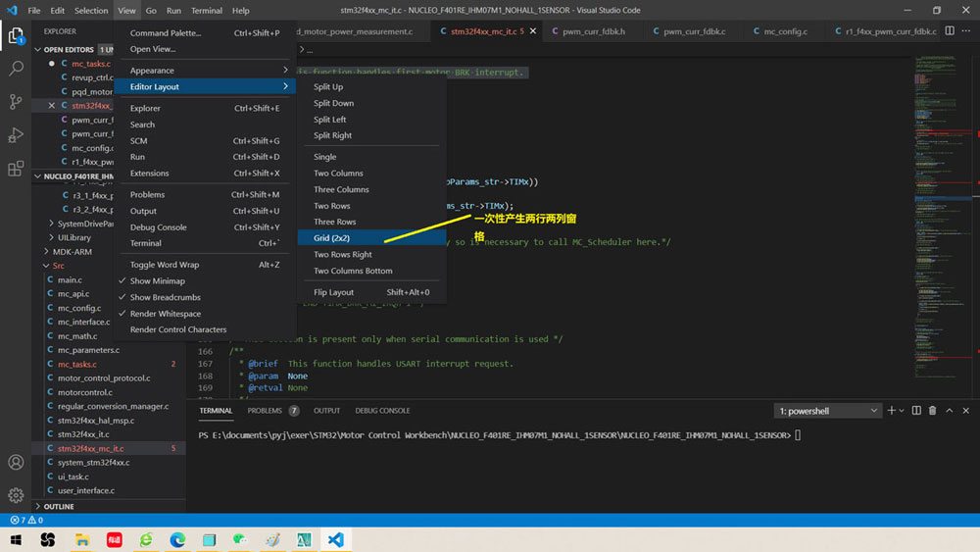The height and width of the screenshot is (552, 980).
Task: Click Visual Studio Code taskbar icon
Action: click(335, 540)
